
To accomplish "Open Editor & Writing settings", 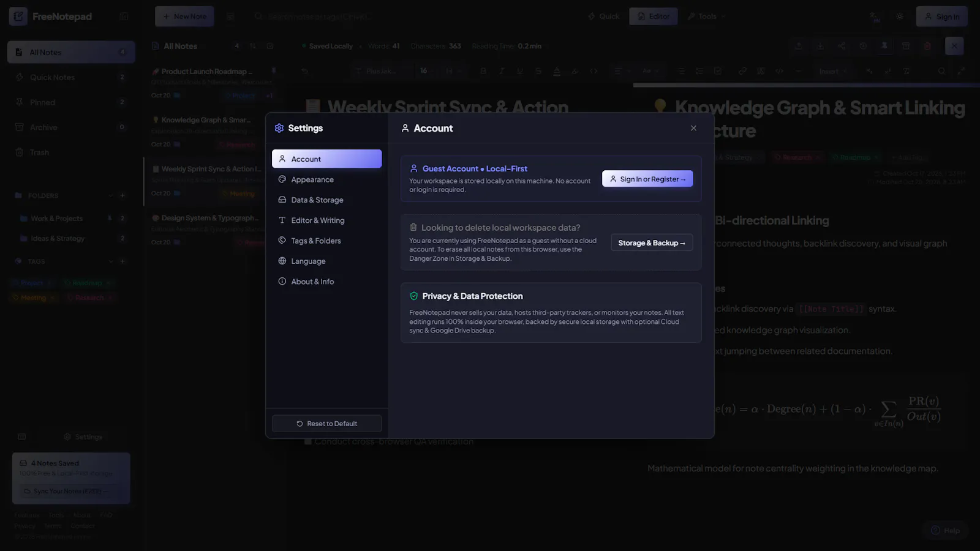I will click(x=326, y=220).
